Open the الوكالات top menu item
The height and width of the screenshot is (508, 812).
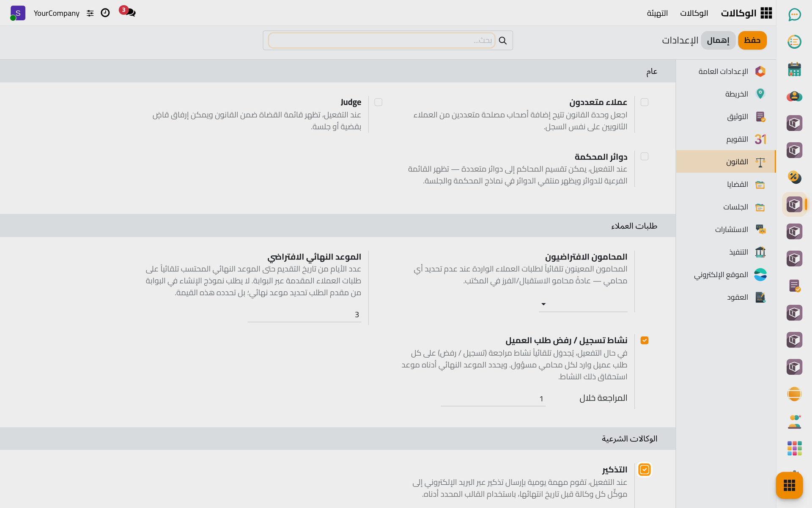694,13
